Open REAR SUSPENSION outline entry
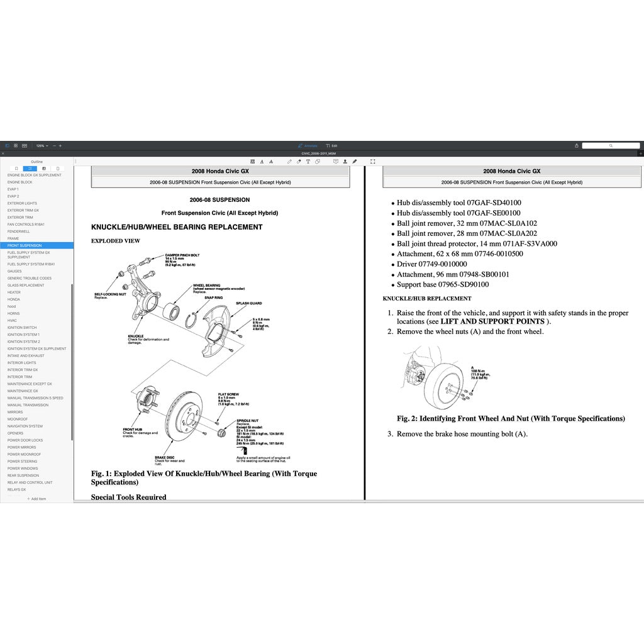 click(23, 475)
